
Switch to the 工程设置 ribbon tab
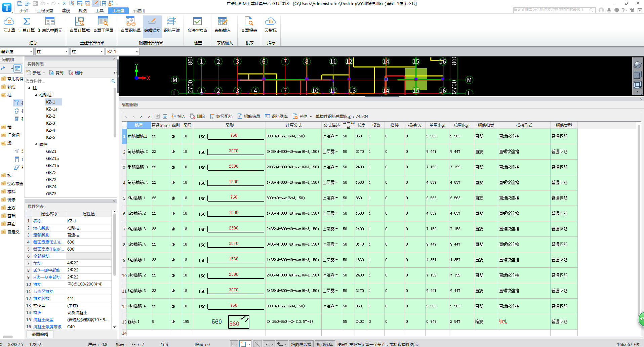[x=45, y=10]
